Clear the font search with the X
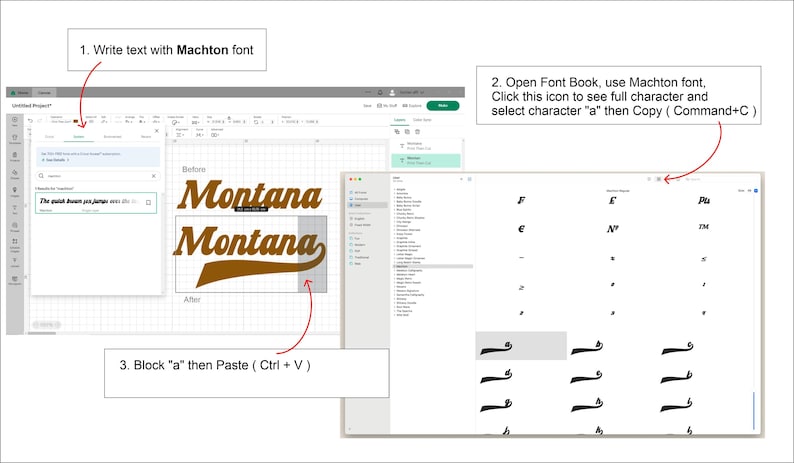This screenshot has height=463, width=794. (x=153, y=176)
